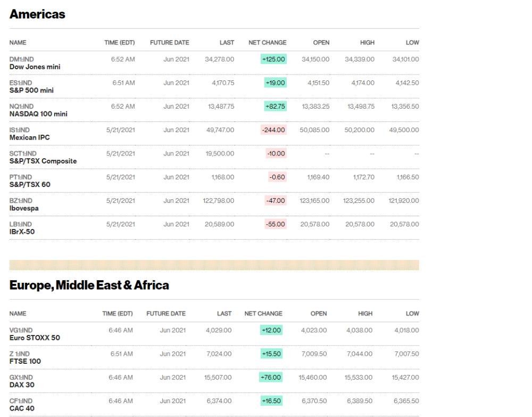Click the IBrX-50 -55.00 net change
The image size is (532, 417).
(x=276, y=224)
